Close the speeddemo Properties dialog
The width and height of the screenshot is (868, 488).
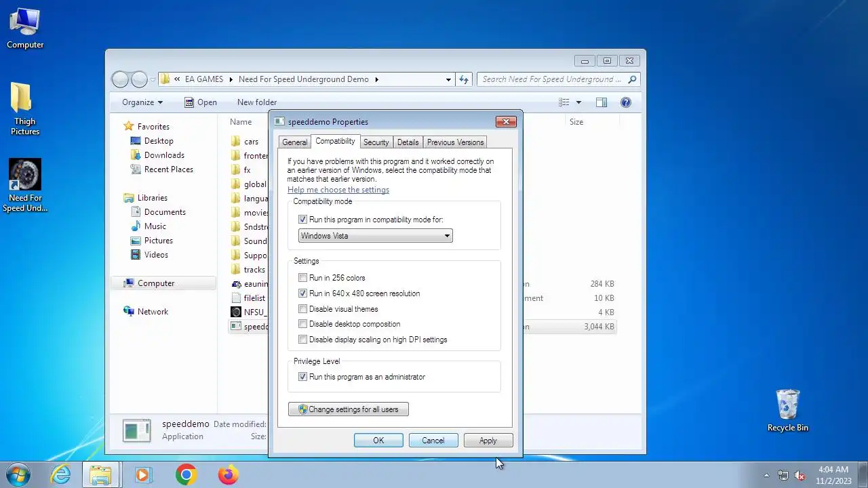tap(506, 121)
